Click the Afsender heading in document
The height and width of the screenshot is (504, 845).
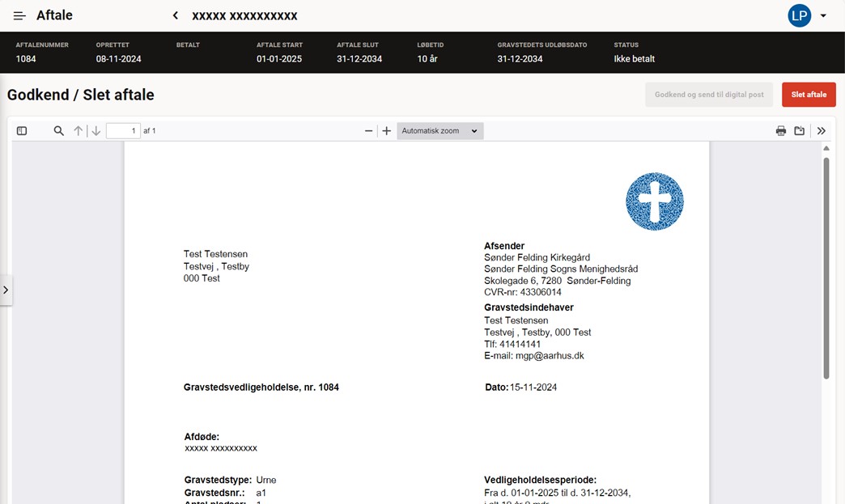point(504,246)
